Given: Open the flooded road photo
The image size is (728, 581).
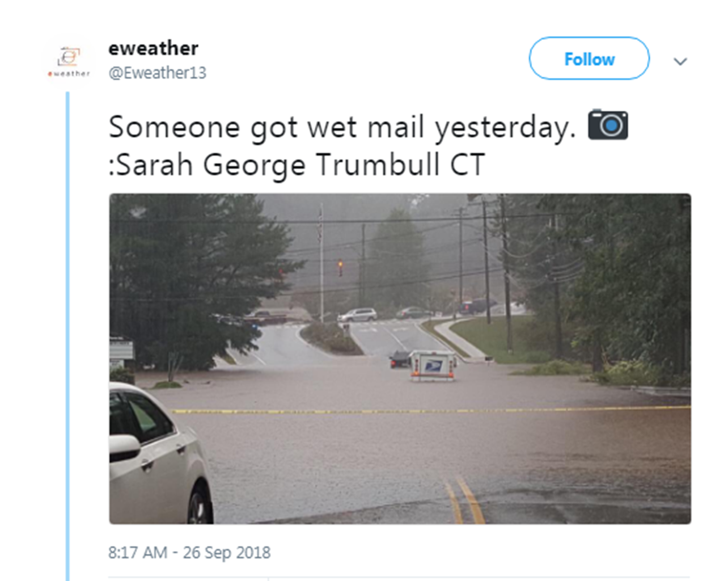Looking at the screenshot, I should pos(400,359).
